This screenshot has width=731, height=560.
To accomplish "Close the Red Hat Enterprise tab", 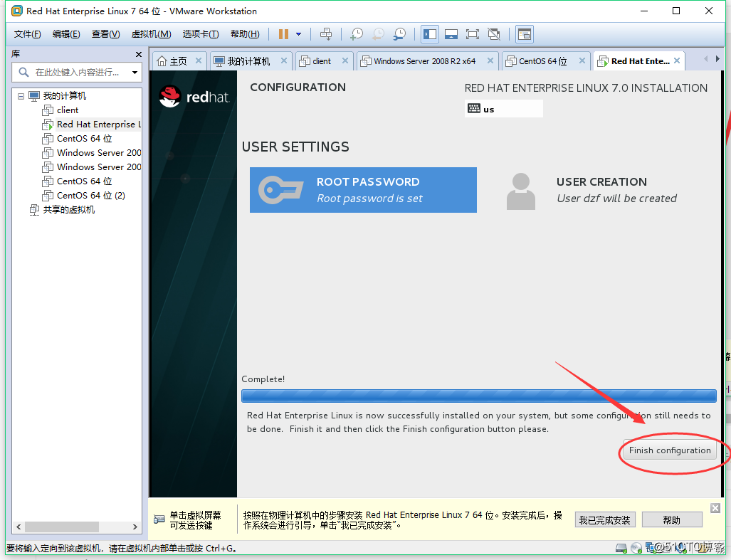I will [x=677, y=60].
